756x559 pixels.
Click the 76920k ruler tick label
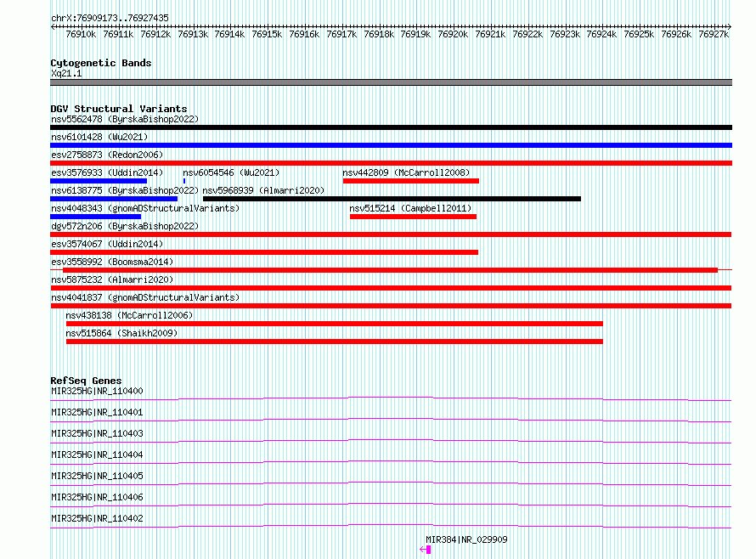pos(453,34)
